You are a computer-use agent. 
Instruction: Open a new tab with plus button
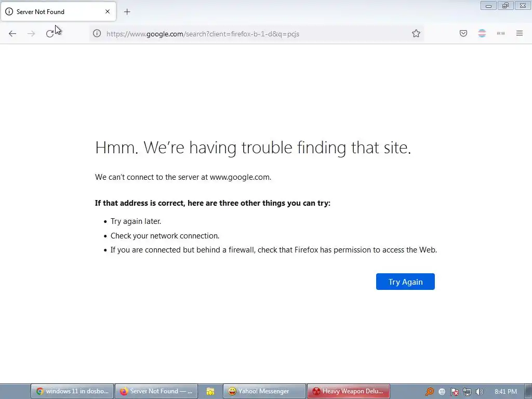pyautogui.click(x=127, y=12)
